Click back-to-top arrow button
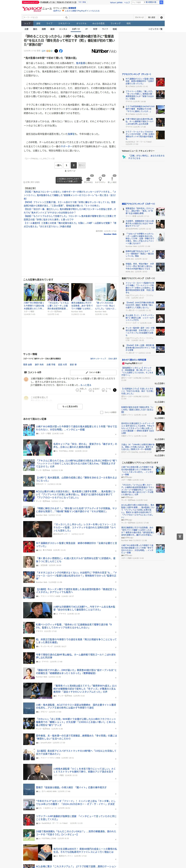This screenshot has width=186, height=868. pyautogui.click(x=180, y=536)
